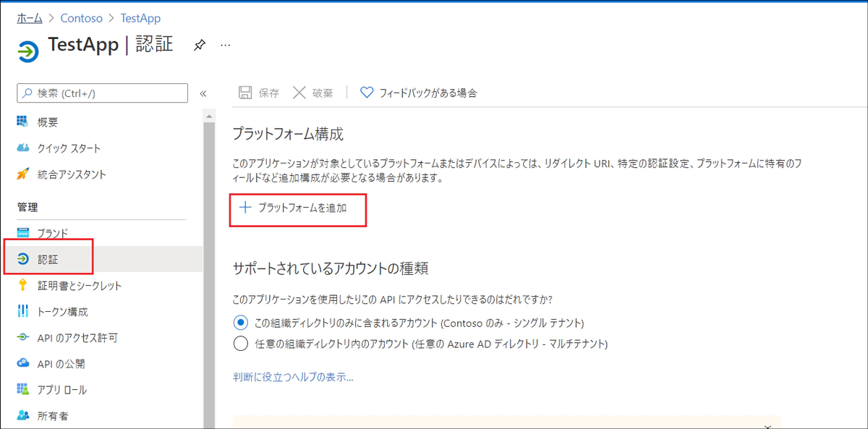Viewport: 868px width, 429px height.
Task: Click the API の公開 cloud icon
Action: pos(22,363)
